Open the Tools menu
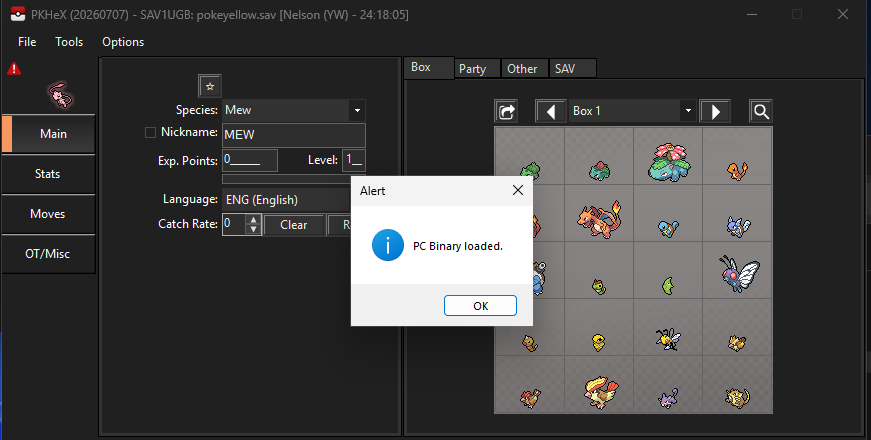This screenshot has width=871, height=440. tap(69, 42)
